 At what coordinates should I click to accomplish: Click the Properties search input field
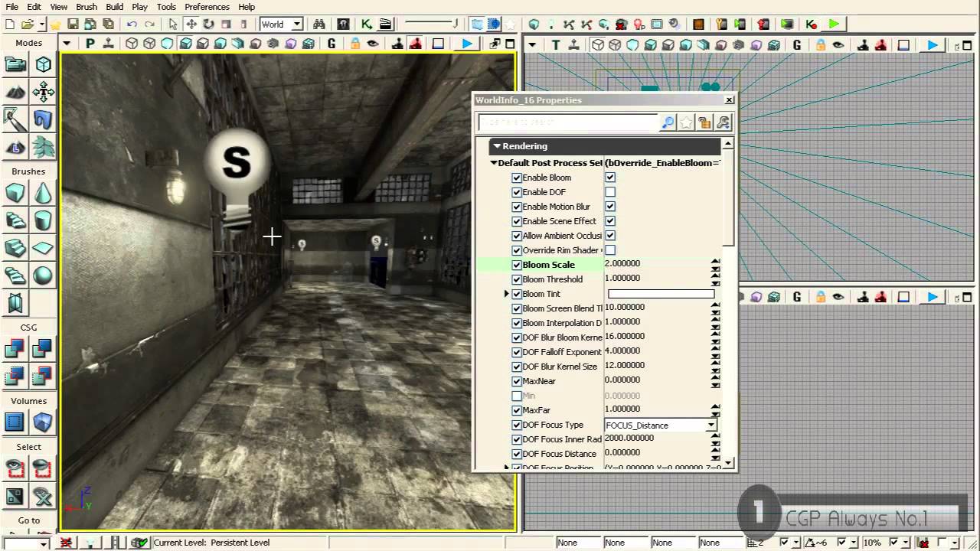tap(568, 122)
